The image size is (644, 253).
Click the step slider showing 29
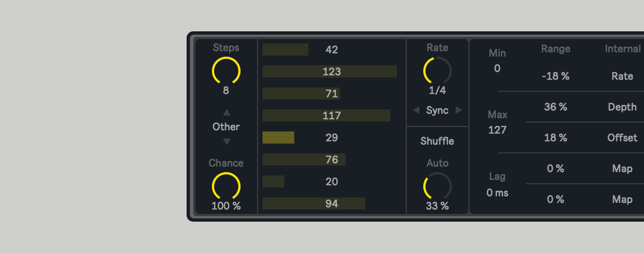[x=330, y=137]
